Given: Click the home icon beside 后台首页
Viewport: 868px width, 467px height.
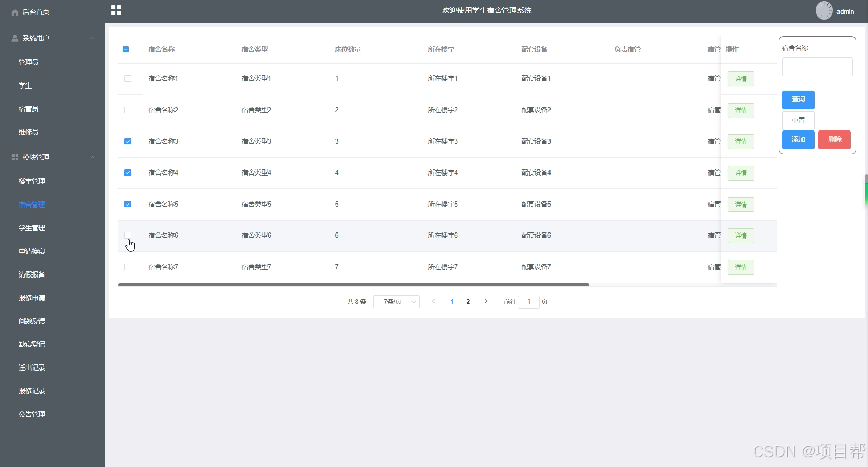Looking at the screenshot, I should [x=15, y=12].
